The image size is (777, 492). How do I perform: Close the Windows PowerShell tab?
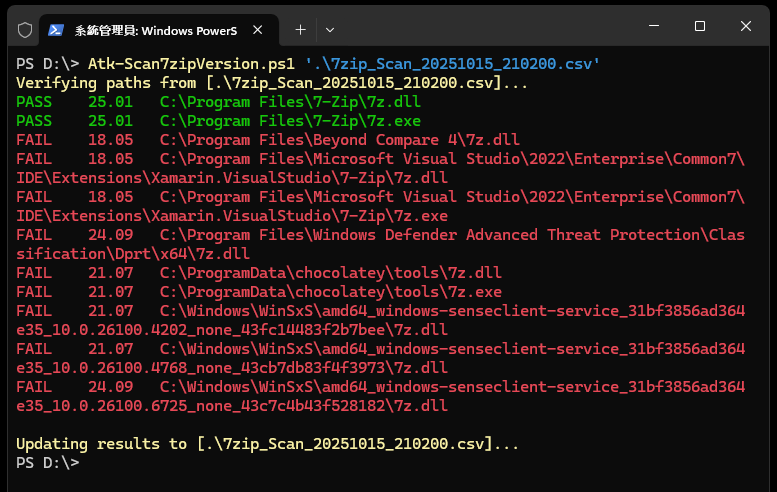261,29
